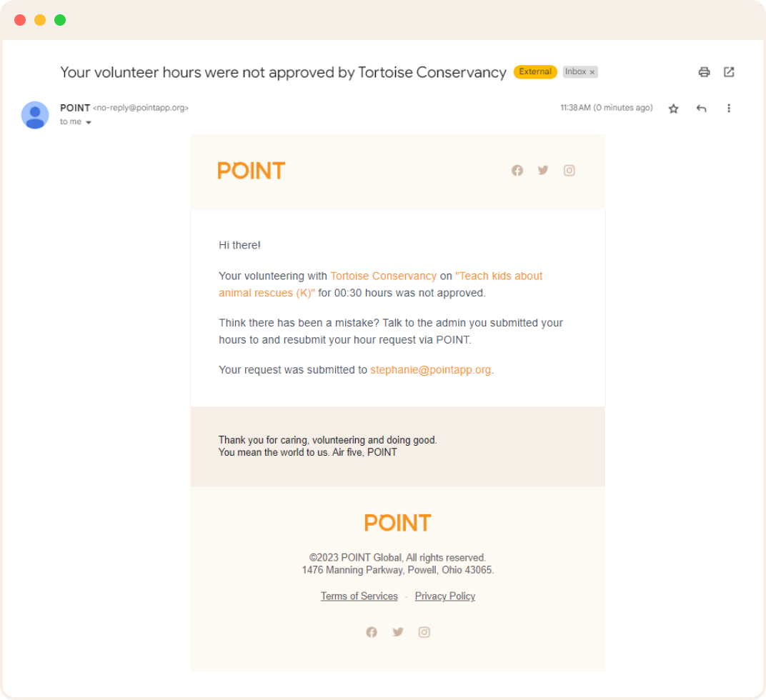Open Twitter icon in email header

point(543,170)
